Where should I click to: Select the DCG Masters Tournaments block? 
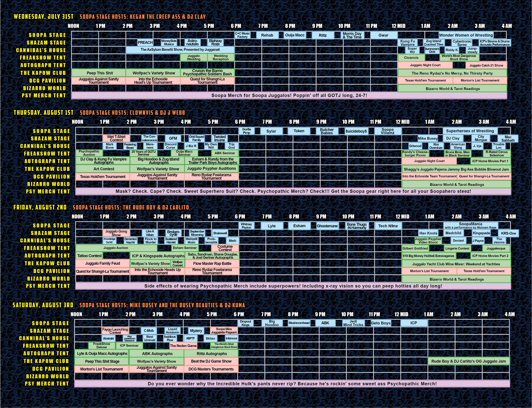click(211, 369)
